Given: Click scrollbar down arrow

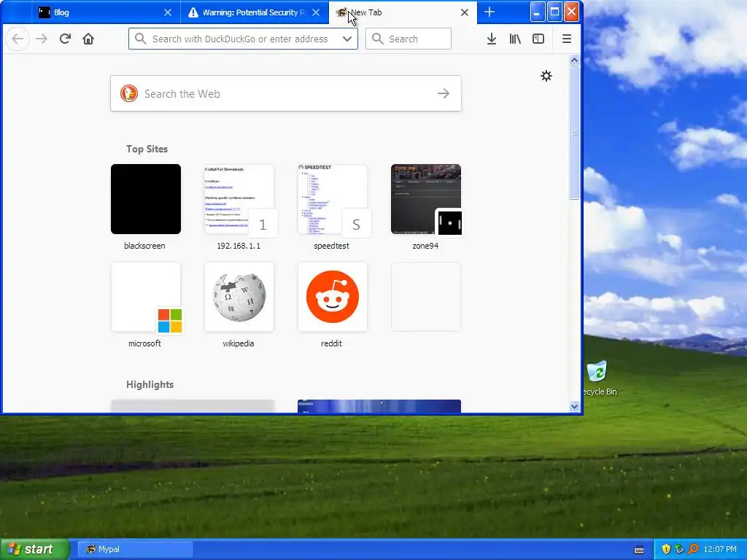Looking at the screenshot, I should (574, 406).
